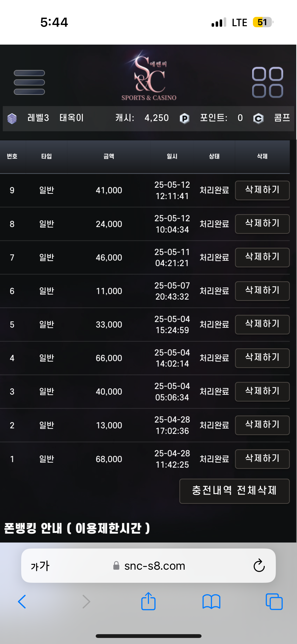
Task: Tap the snc-s8.com address bar
Action: click(155, 566)
